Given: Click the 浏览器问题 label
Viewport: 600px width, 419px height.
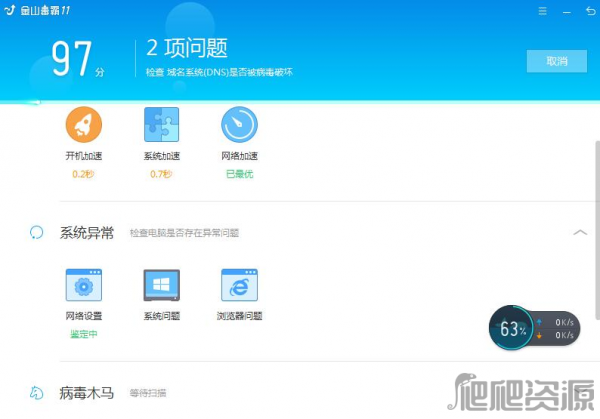Looking at the screenshot, I should point(240,316).
